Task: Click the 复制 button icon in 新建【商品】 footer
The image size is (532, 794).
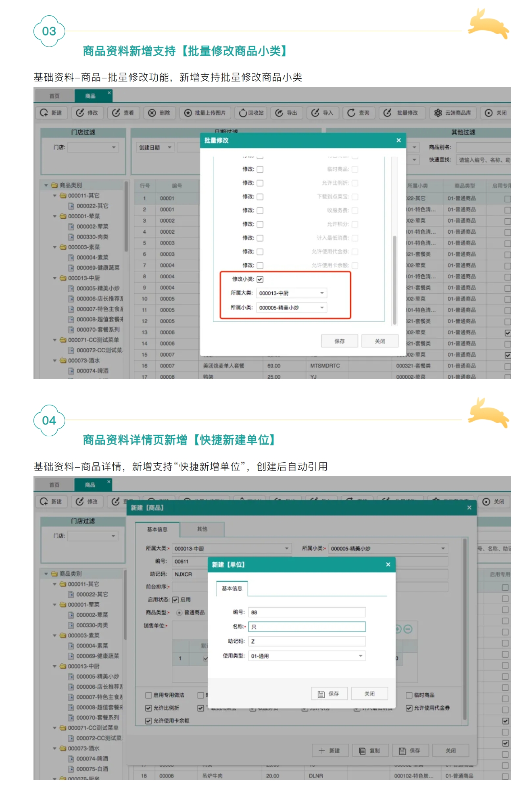Action: pyautogui.click(x=362, y=751)
